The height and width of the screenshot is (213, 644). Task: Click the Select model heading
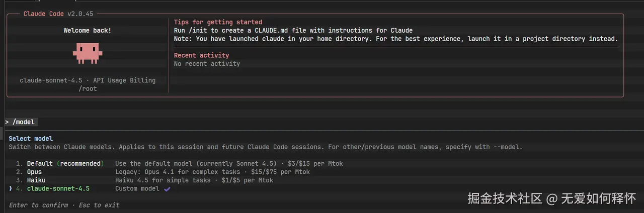click(x=31, y=139)
